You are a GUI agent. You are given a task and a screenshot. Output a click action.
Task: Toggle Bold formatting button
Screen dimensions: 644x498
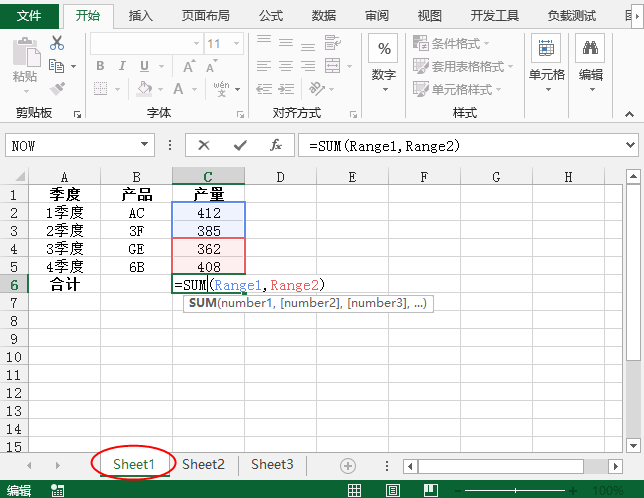(100, 66)
